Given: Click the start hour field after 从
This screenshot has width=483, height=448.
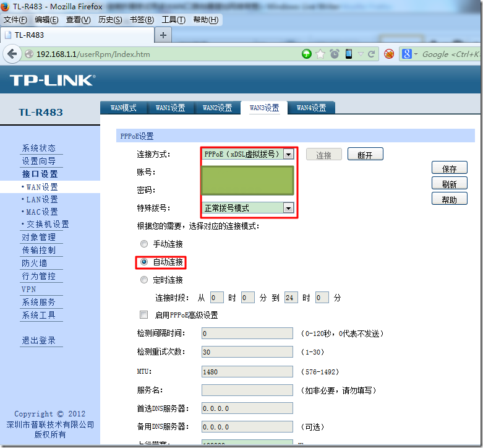Looking at the screenshot, I should coord(217,298).
